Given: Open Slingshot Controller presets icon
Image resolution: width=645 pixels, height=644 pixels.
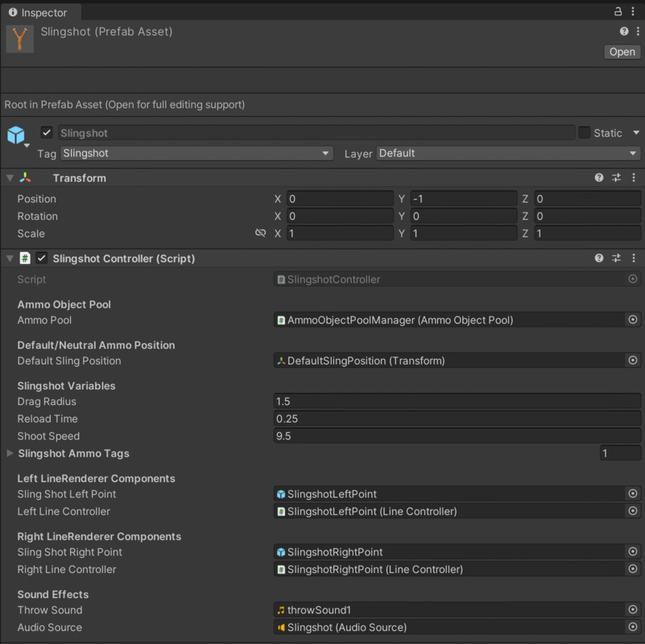Looking at the screenshot, I should (616, 258).
